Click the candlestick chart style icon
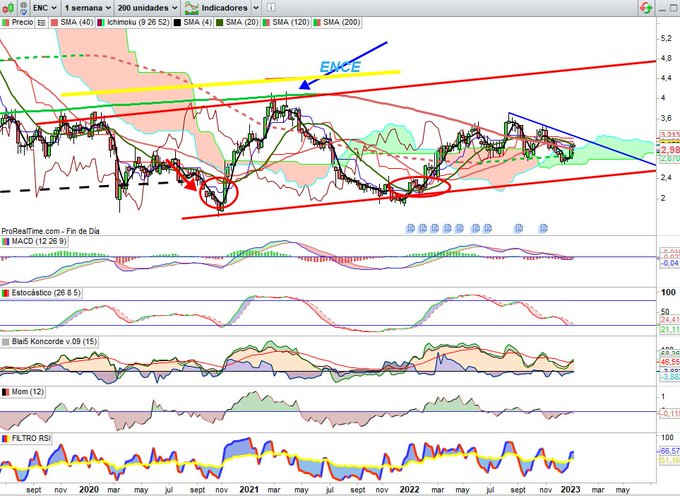 point(8,7)
